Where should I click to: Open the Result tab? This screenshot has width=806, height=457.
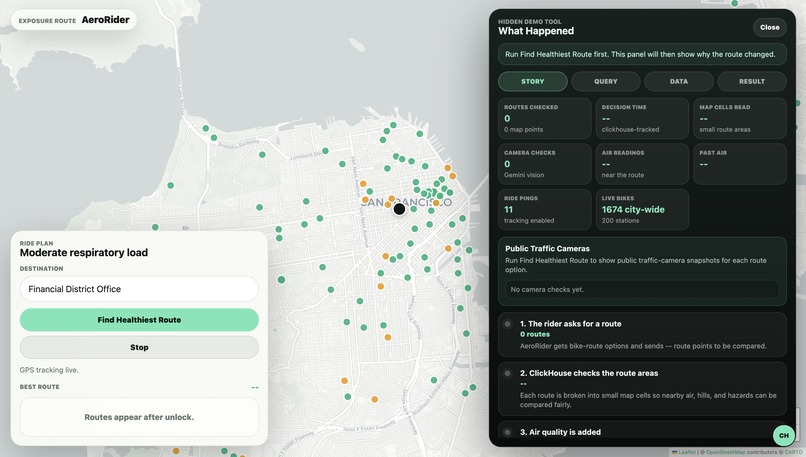click(x=752, y=81)
